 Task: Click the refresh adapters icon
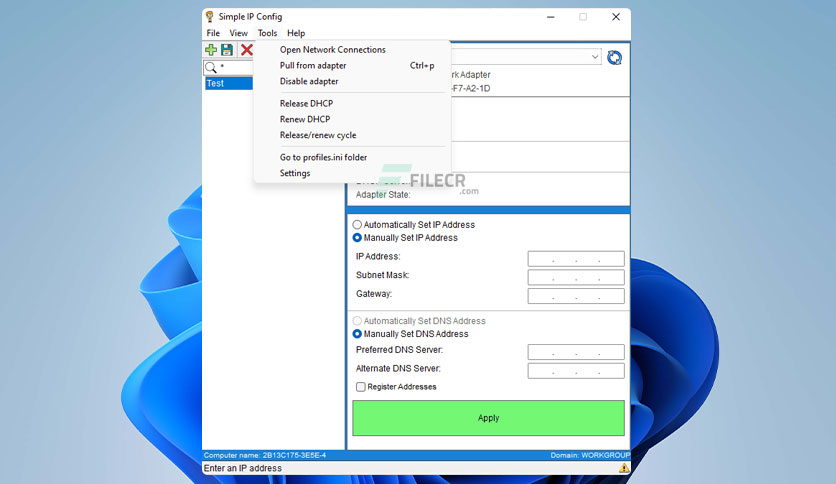click(615, 57)
